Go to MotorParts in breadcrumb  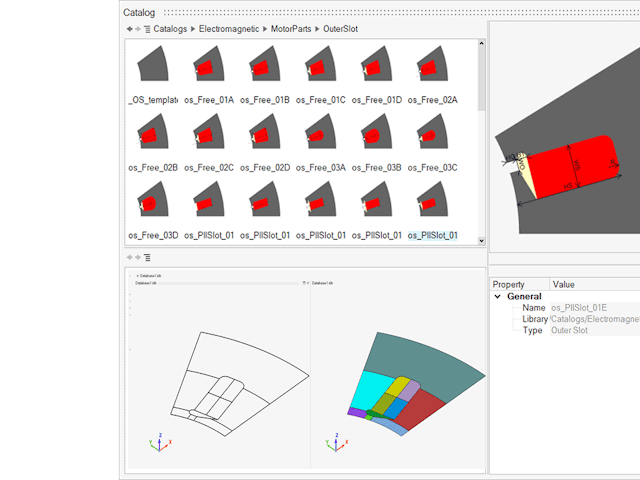pyautogui.click(x=291, y=29)
